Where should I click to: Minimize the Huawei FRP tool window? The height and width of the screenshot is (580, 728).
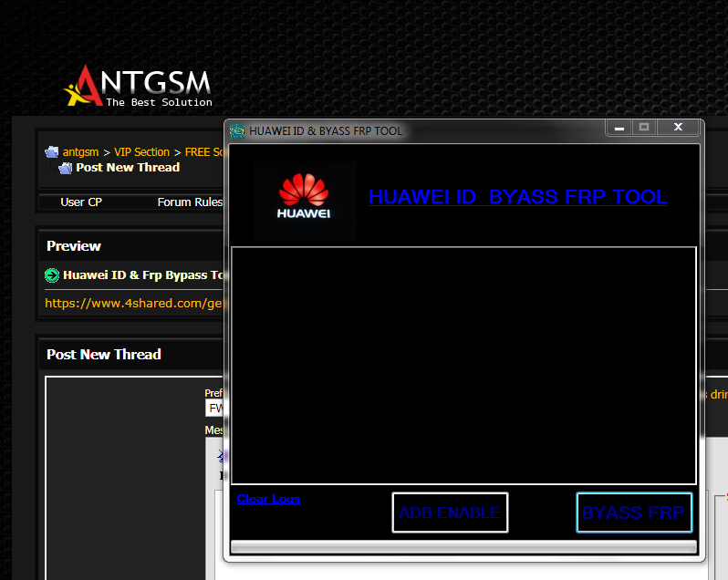(x=619, y=127)
